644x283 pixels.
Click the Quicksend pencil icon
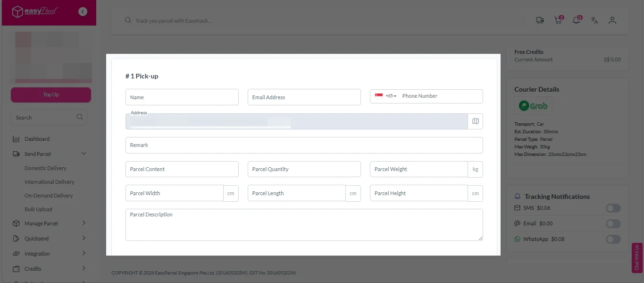coord(16,238)
